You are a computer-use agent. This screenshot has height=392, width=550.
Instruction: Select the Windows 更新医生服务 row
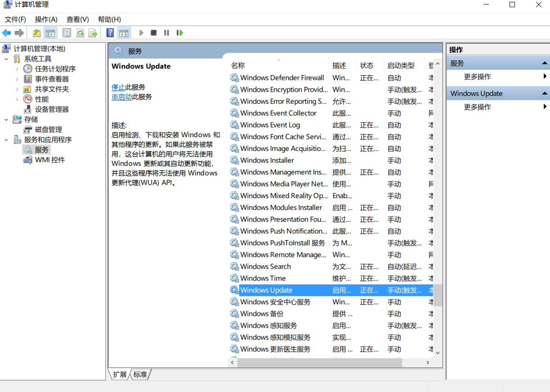pyautogui.click(x=331, y=349)
